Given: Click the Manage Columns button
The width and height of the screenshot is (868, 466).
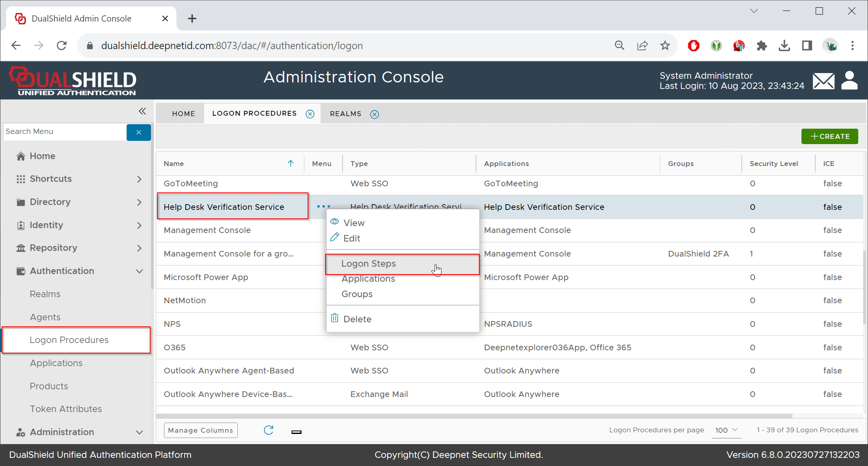Looking at the screenshot, I should pos(200,430).
